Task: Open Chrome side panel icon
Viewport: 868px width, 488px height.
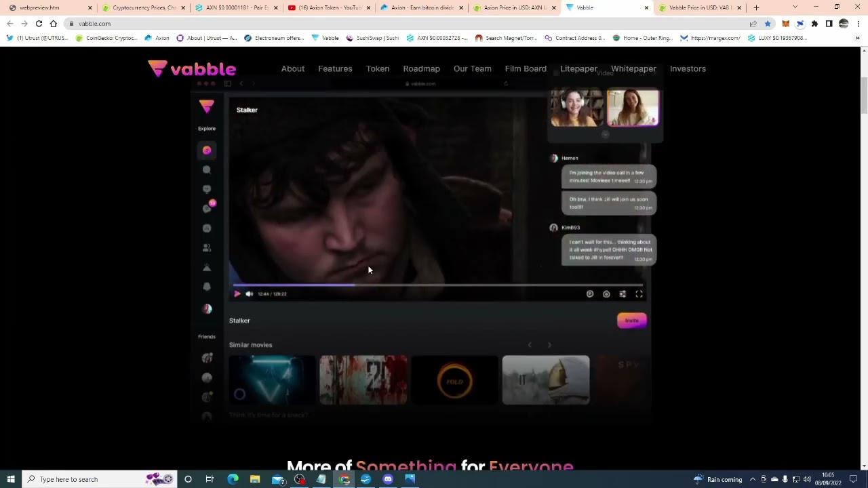Action: tap(829, 24)
